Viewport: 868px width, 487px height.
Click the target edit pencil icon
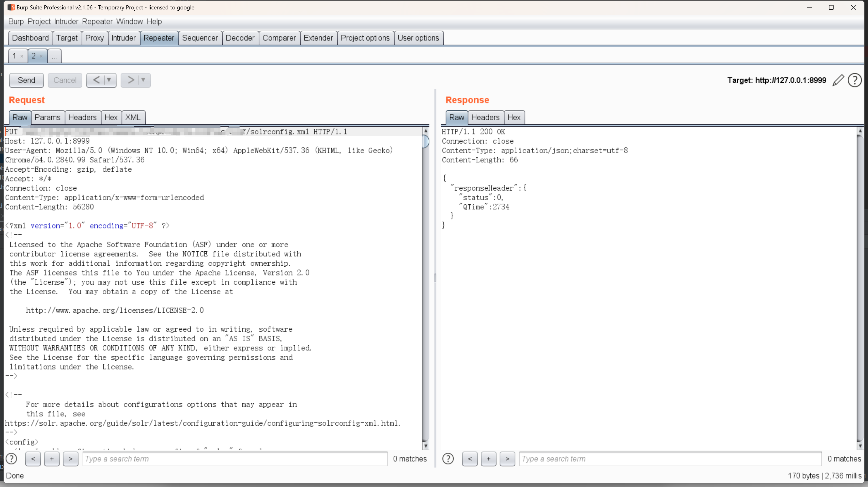pos(839,80)
